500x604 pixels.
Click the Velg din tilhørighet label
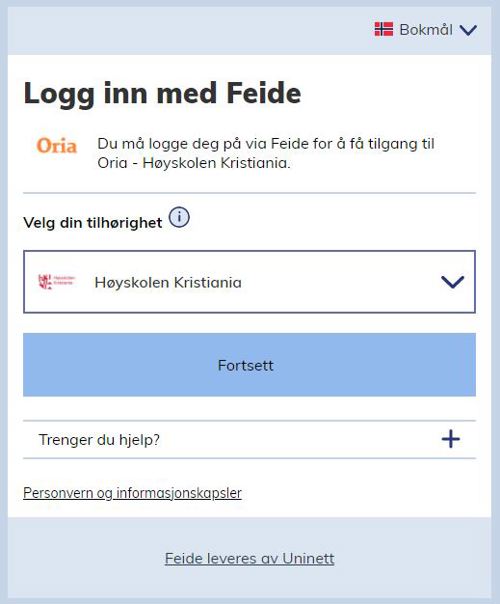[x=93, y=223]
